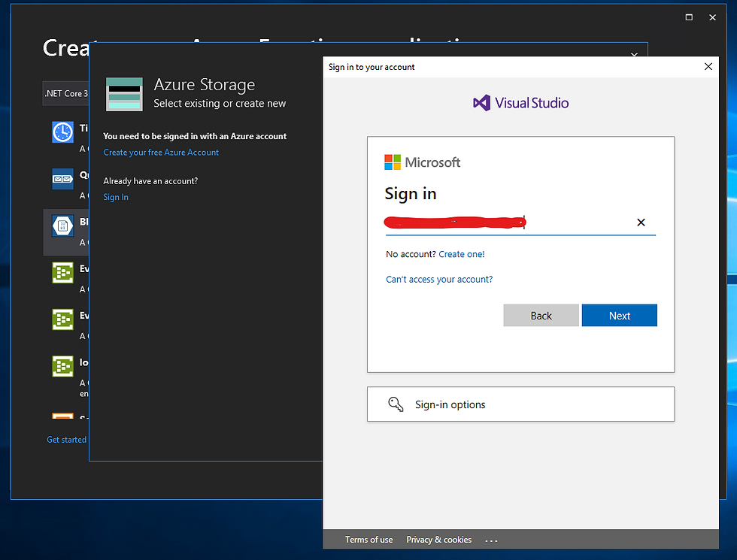Image resolution: width=737 pixels, height=560 pixels.
Task: Click the Sign in heading text
Action: pos(411,194)
